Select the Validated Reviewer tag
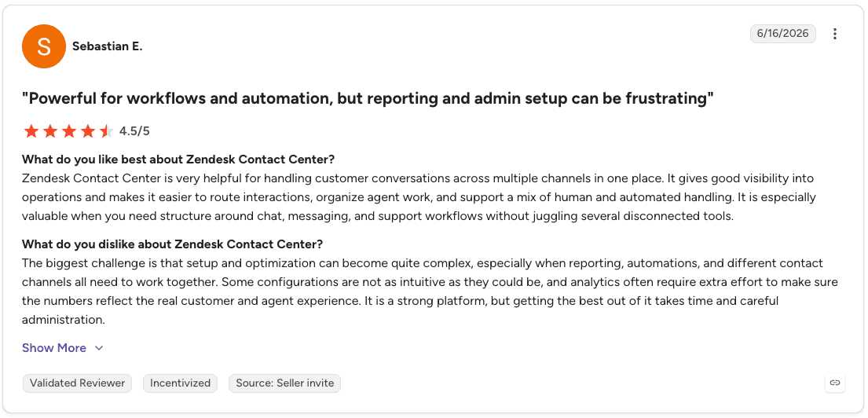The height and width of the screenshot is (418, 868). 78,383
